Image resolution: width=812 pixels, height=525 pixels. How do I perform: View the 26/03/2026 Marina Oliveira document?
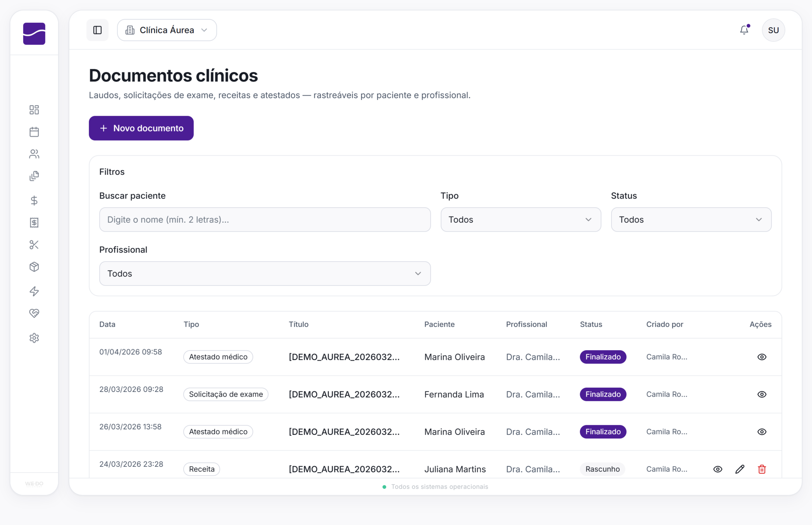pos(762,432)
